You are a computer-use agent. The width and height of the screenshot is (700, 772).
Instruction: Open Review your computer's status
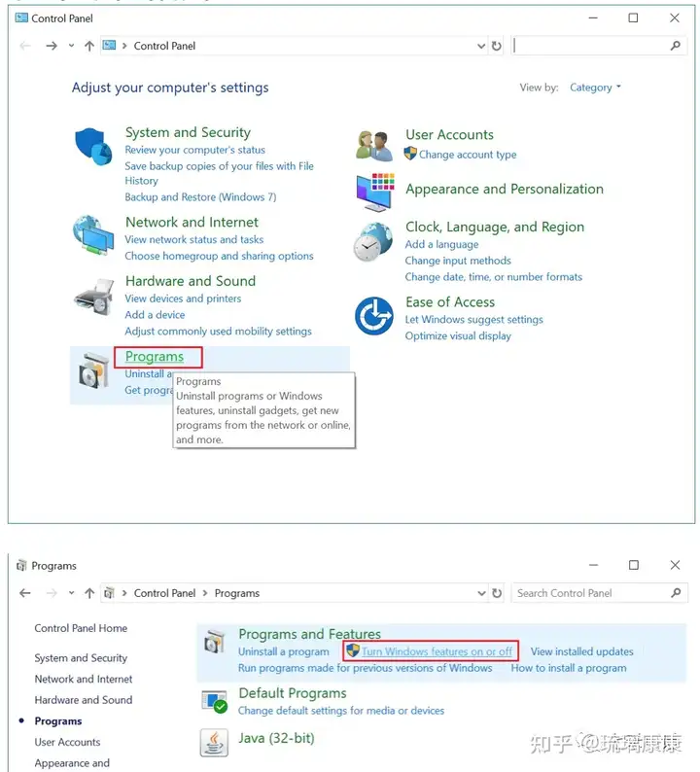pyautogui.click(x=195, y=150)
